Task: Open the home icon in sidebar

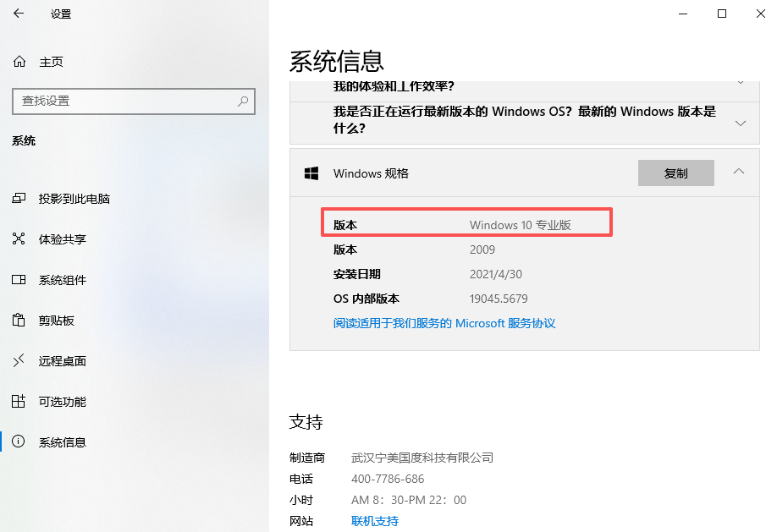Action: point(19,62)
